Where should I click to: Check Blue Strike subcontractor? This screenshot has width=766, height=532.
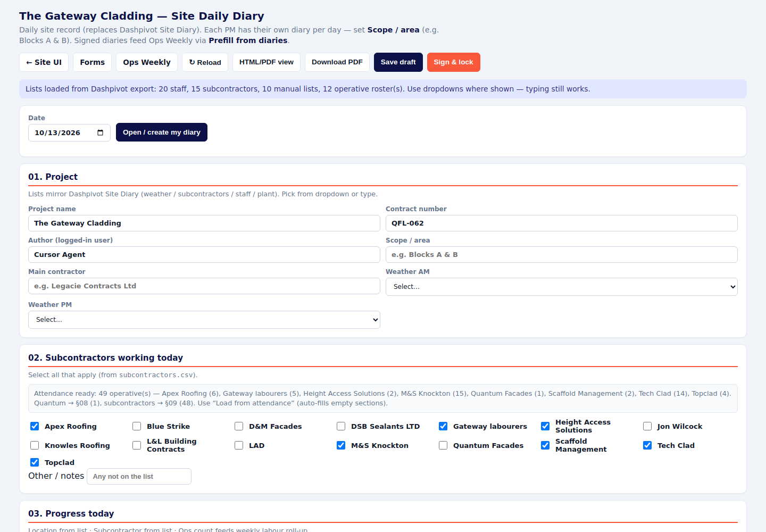pyautogui.click(x=137, y=426)
